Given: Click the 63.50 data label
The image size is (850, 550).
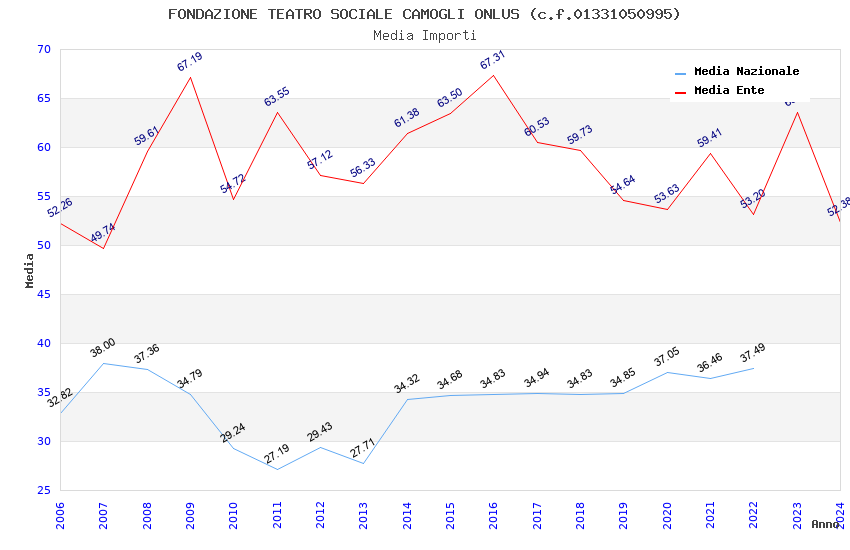Looking at the screenshot, I should coord(450,98).
